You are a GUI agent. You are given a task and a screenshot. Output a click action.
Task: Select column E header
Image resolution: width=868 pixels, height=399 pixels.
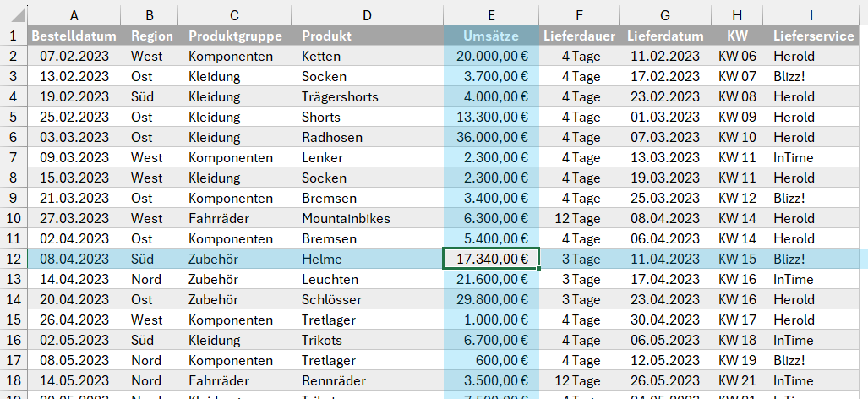(492, 15)
